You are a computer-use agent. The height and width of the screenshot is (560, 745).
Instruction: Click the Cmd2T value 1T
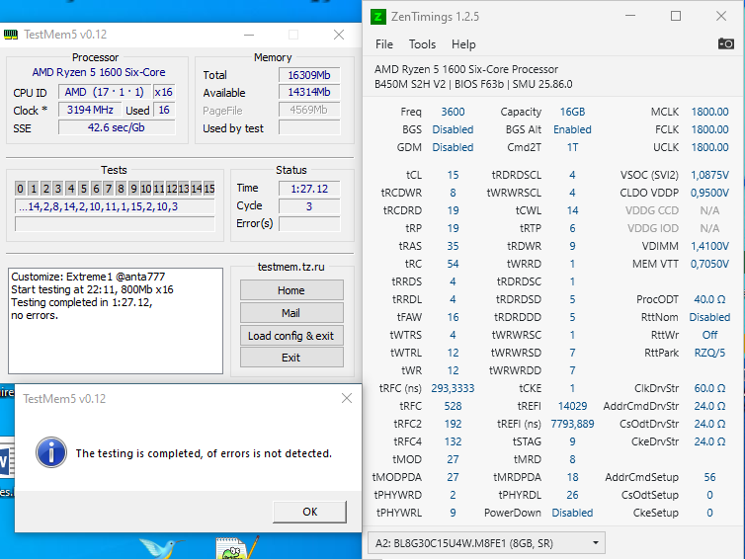(572, 147)
